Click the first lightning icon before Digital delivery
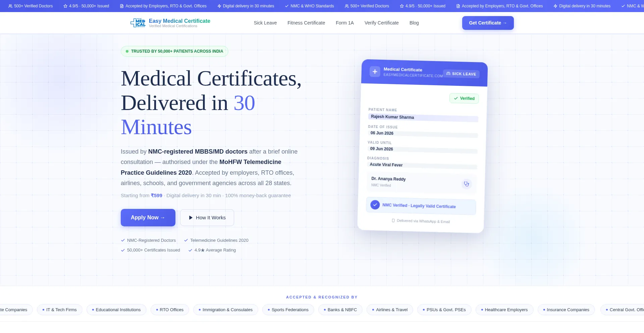Viewport: 644px width, 333px height. [x=219, y=6]
